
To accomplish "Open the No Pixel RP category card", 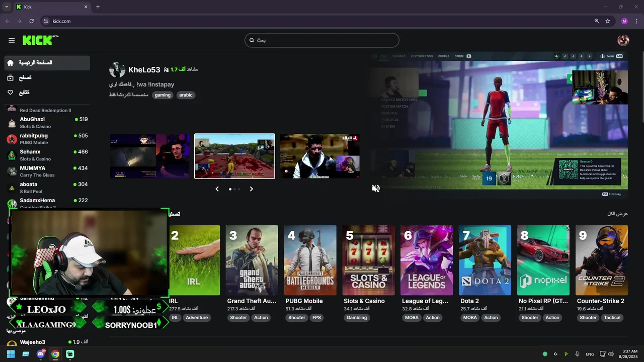I will tap(543, 260).
